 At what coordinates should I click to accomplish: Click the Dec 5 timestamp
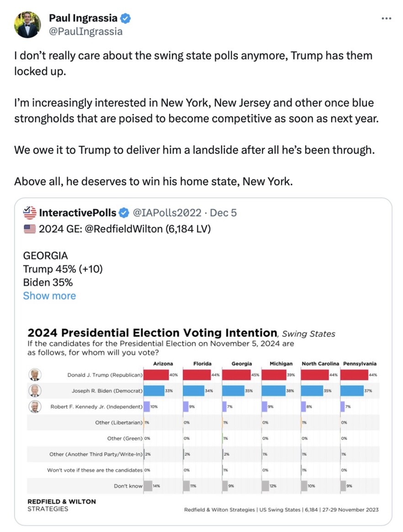click(223, 213)
